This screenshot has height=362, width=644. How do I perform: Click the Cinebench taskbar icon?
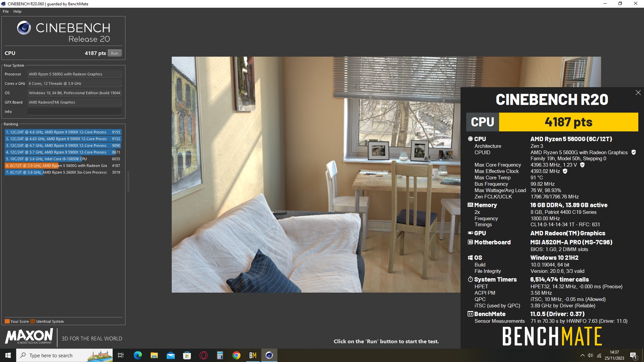[x=269, y=355]
